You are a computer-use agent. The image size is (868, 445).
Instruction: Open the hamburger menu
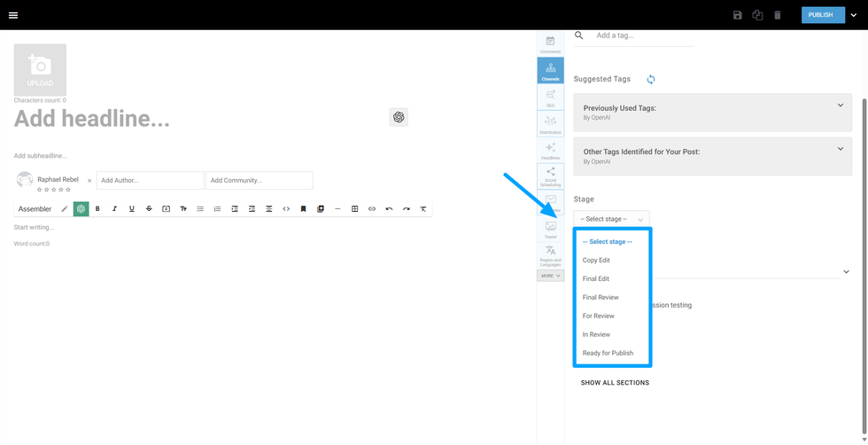(x=13, y=15)
